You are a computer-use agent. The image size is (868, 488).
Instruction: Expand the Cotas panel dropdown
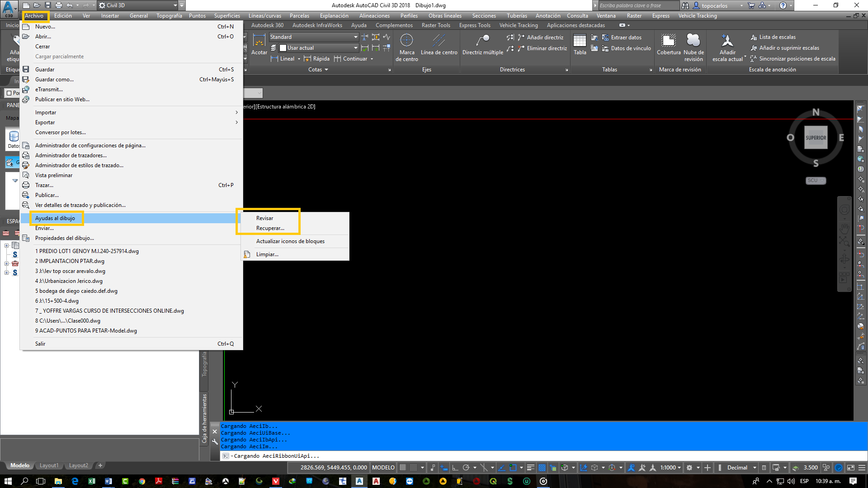pyautogui.click(x=318, y=70)
